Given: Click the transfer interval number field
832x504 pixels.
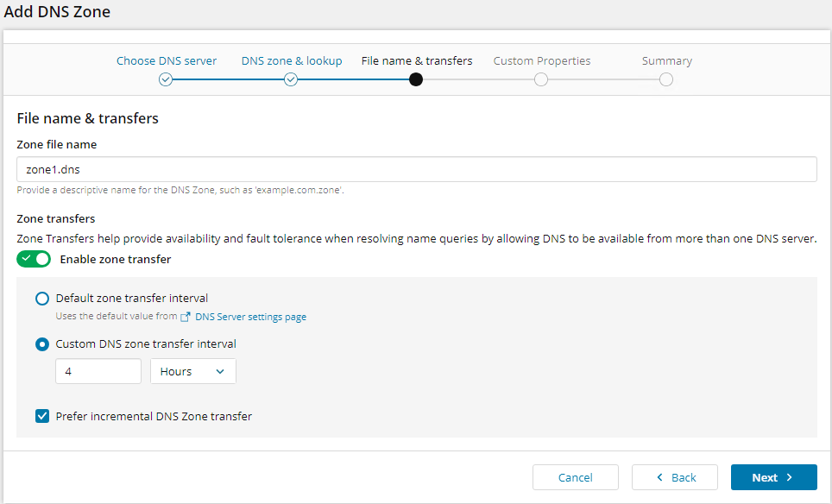Looking at the screenshot, I should [x=98, y=371].
